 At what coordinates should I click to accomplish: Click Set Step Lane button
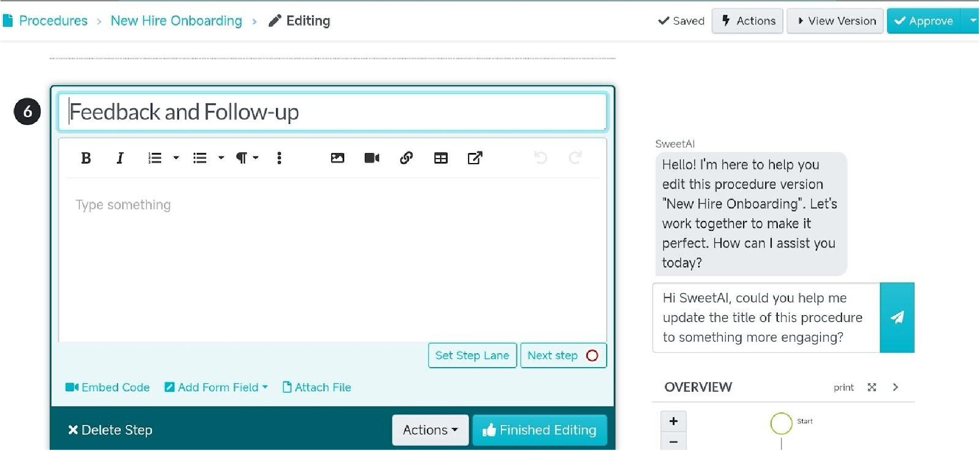(472, 356)
